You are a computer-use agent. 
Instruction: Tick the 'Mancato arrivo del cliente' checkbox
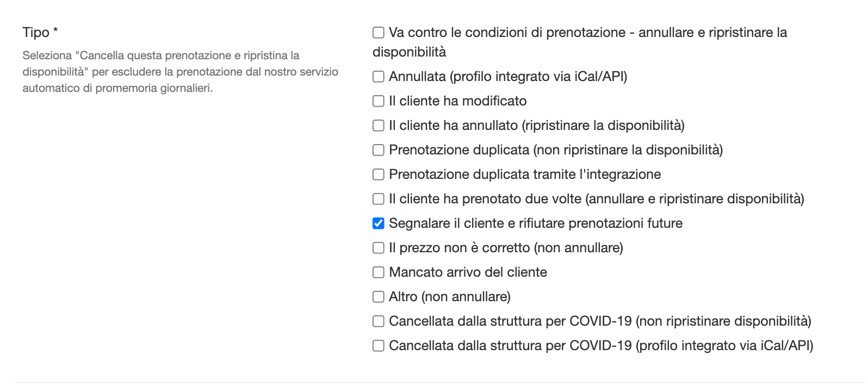(x=379, y=272)
